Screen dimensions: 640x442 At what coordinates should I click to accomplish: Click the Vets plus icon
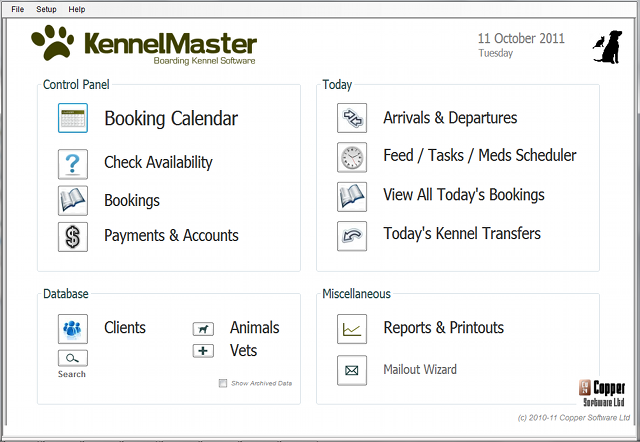(203, 351)
